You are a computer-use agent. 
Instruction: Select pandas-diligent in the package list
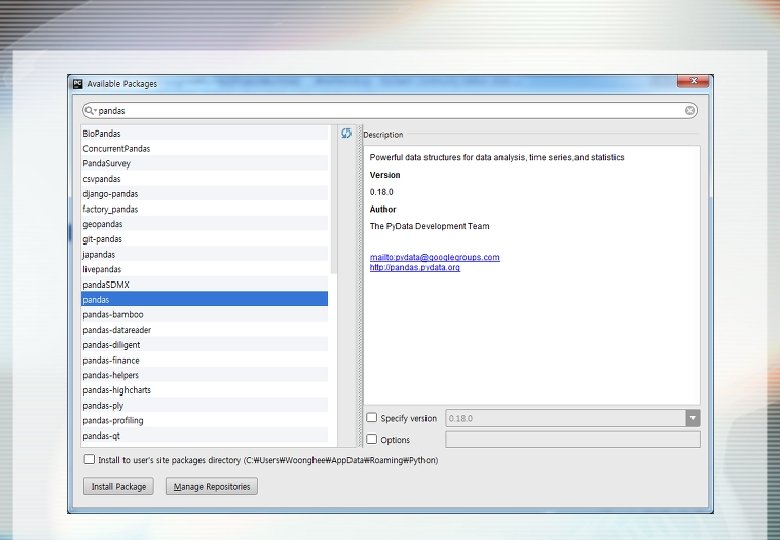coord(204,345)
